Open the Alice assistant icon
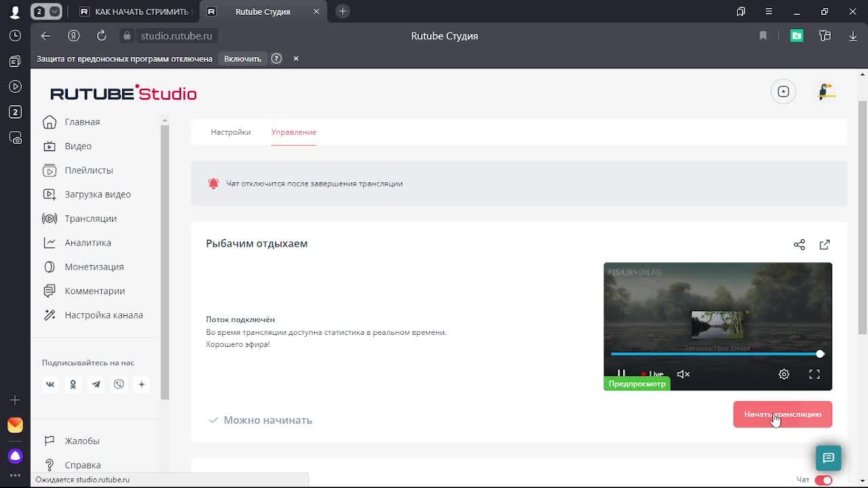Viewport: 868px width, 488px height. (x=15, y=455)
